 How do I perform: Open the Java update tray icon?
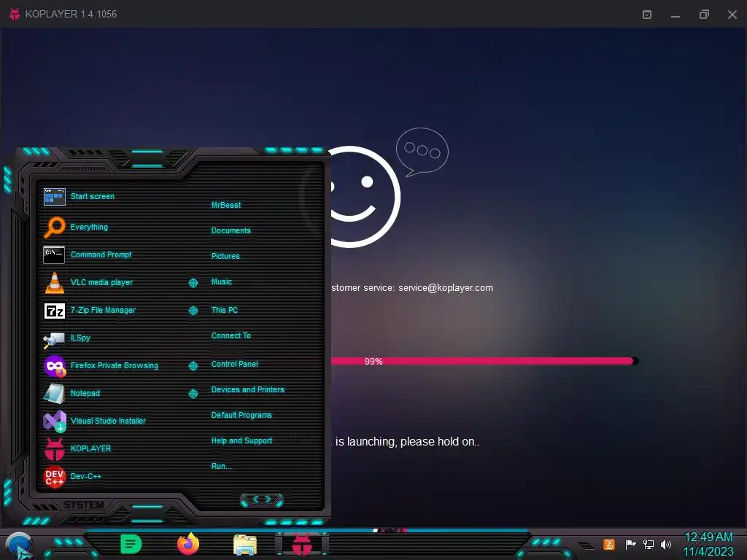609,544
